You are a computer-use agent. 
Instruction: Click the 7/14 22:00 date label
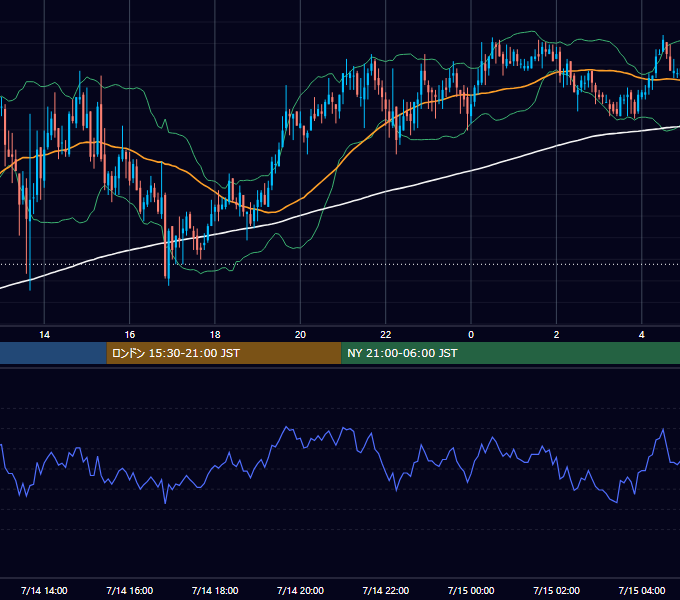point(386,590)
